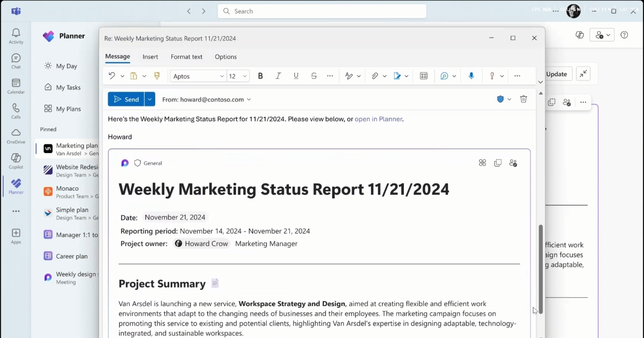
Task: Click the Update button in background window
Action: click(557, 74)
